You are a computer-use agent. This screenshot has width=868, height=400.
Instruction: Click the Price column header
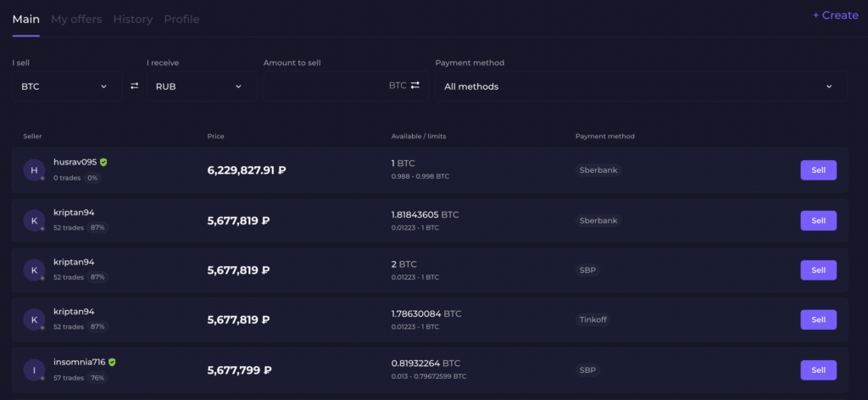[x=215, y=136]
